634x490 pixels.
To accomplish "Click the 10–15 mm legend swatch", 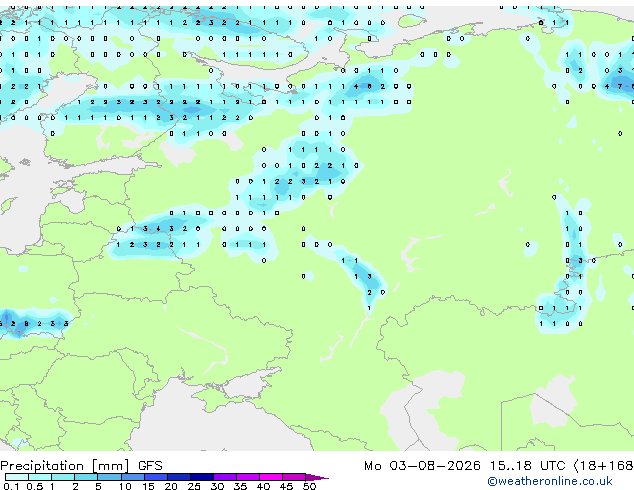I will 132,477.
